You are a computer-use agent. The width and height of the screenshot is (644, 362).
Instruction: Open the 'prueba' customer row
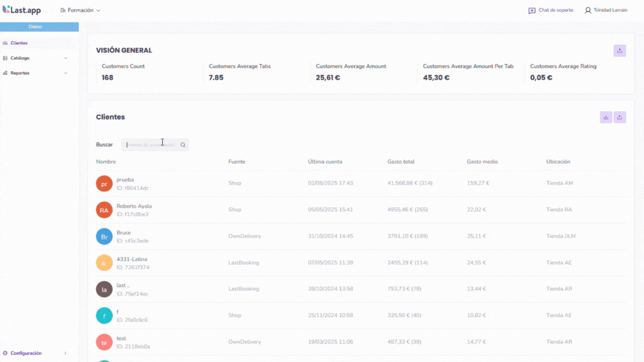pos(125,180)
